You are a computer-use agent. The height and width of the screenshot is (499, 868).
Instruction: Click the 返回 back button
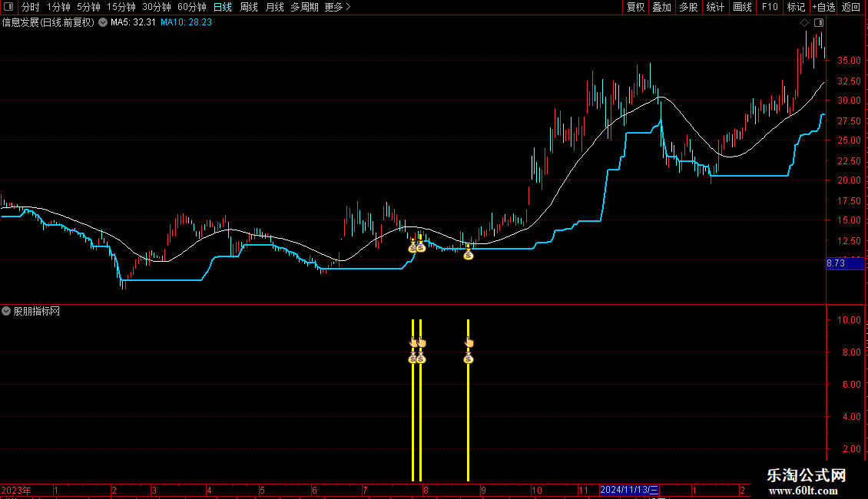851,7
